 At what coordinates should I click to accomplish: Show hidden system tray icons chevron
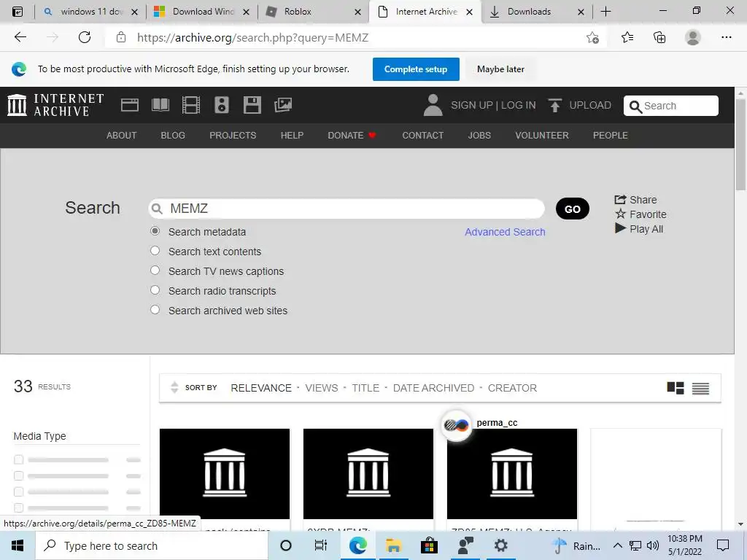[617, 545]
